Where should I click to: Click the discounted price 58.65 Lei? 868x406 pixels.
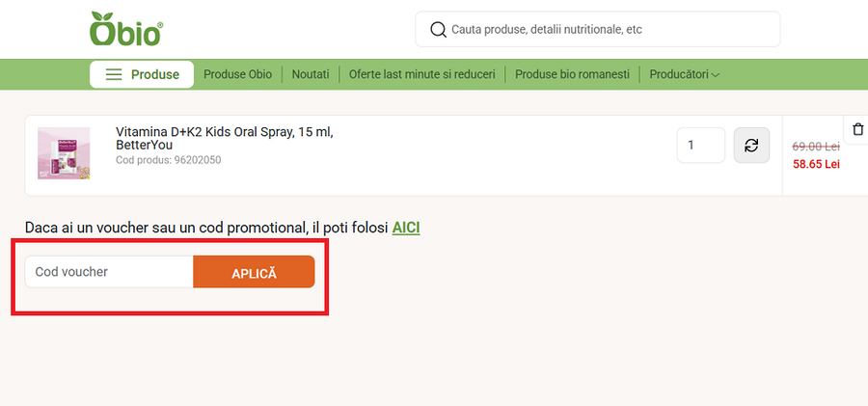(816, 165)
